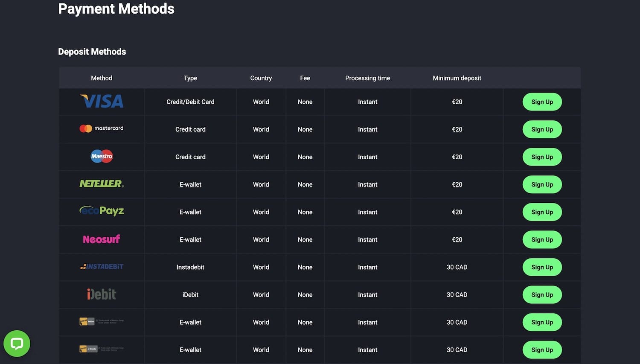Select "None" fee in the Neosurf row
Image resolution: width=640 pixels, height=364 pixels.
(305, 239)
